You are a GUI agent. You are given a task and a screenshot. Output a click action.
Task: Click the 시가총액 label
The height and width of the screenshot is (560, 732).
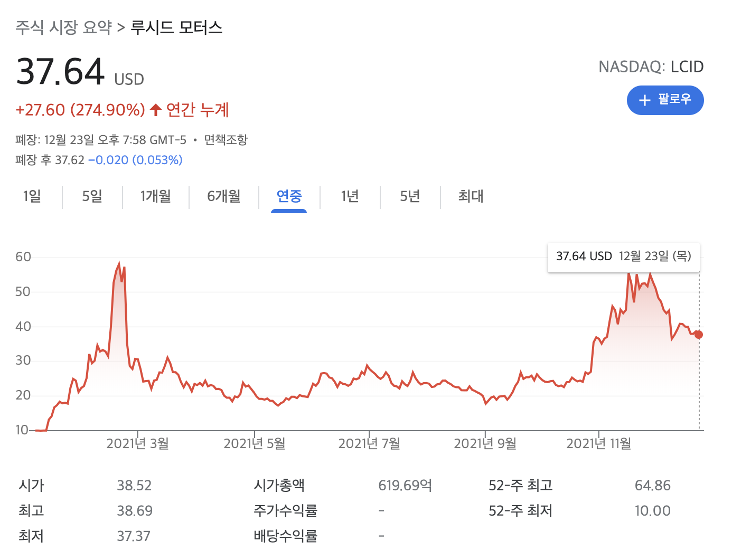(279, 486)
